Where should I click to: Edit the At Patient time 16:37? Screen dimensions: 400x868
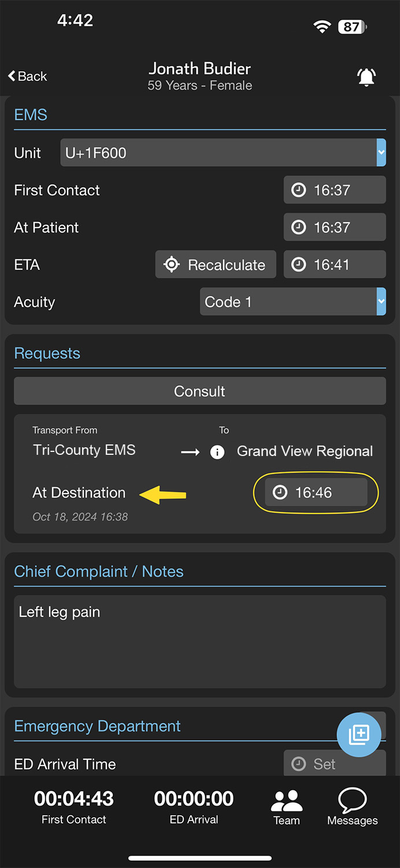334,227
